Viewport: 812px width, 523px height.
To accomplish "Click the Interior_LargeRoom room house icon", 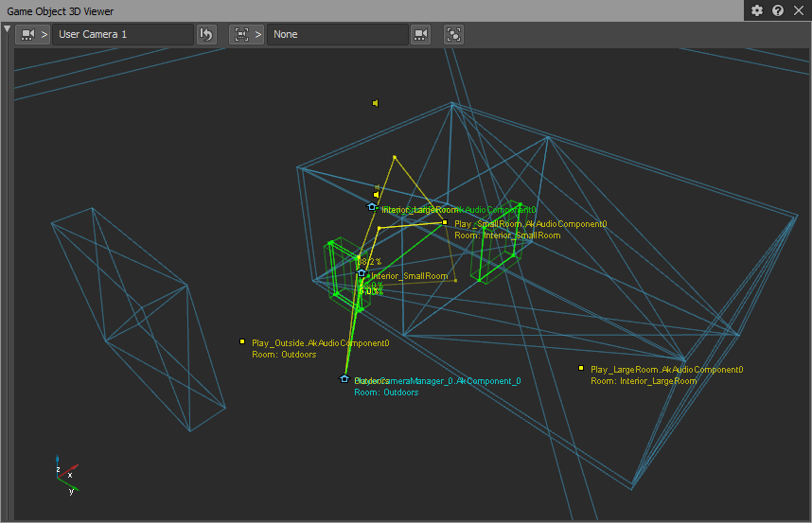I will point(372,206).
